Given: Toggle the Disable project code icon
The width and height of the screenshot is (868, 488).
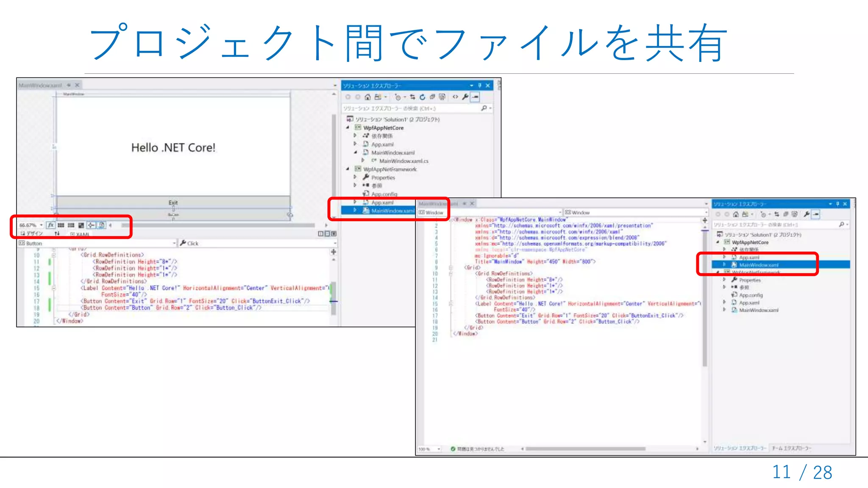Looking at the screenshot, I should tap(102, 225).
